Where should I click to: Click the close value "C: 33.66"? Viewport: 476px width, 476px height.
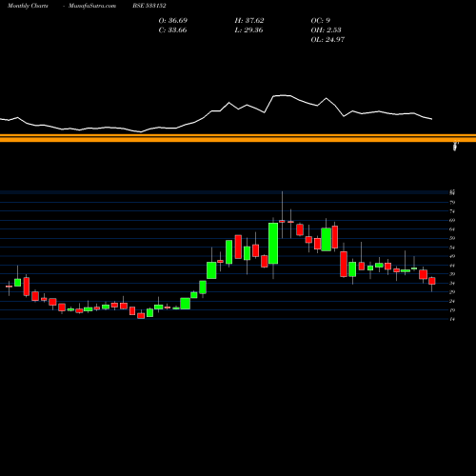click(x=172, y=30)
